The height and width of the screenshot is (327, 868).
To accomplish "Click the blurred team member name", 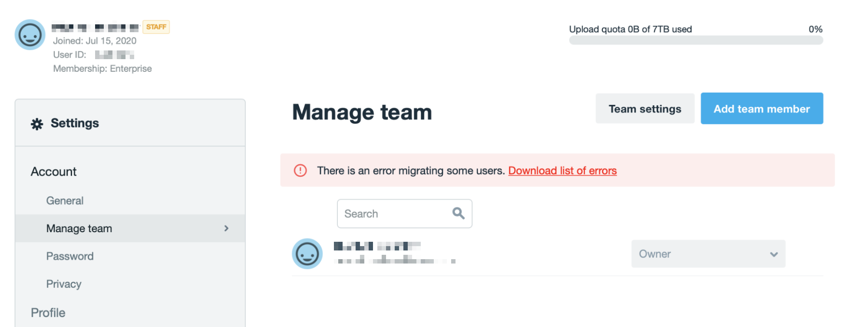I will tap(376, 246).
